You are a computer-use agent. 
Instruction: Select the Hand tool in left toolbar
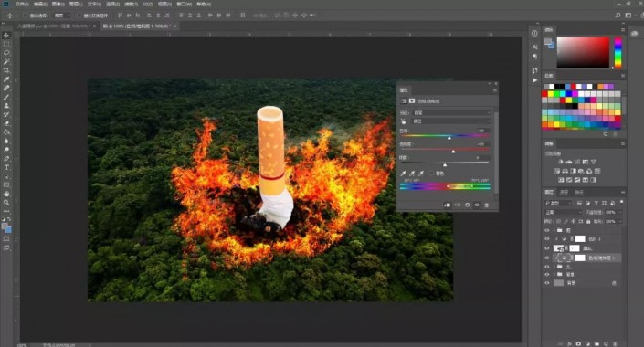point(6,194)
